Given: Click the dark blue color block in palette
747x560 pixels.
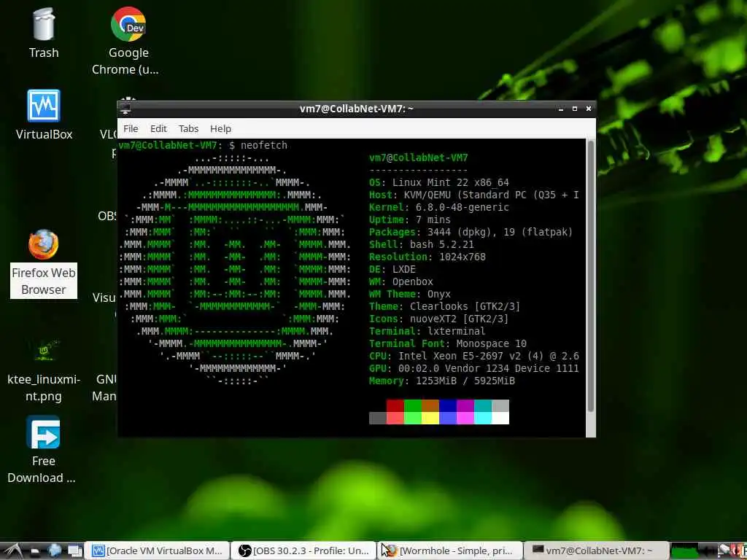Looking at the screenshot, I should (x=448, y=405).
